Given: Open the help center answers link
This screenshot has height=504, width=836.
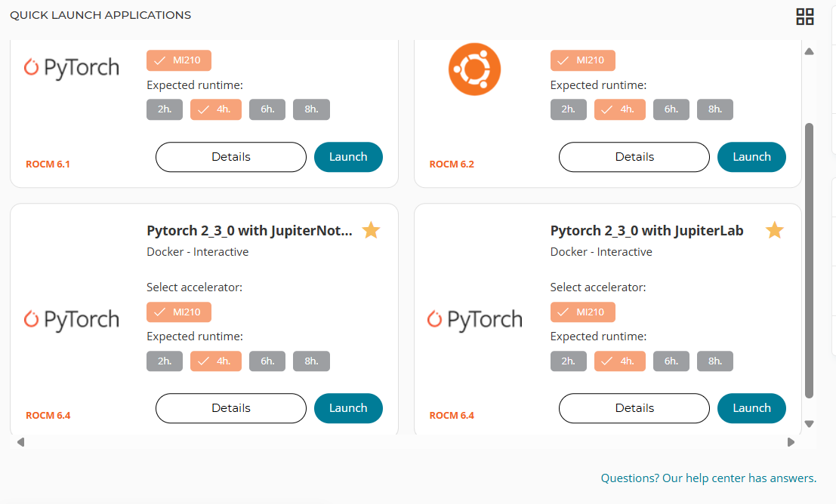Looking at the screenshot, I should (708, 478).
